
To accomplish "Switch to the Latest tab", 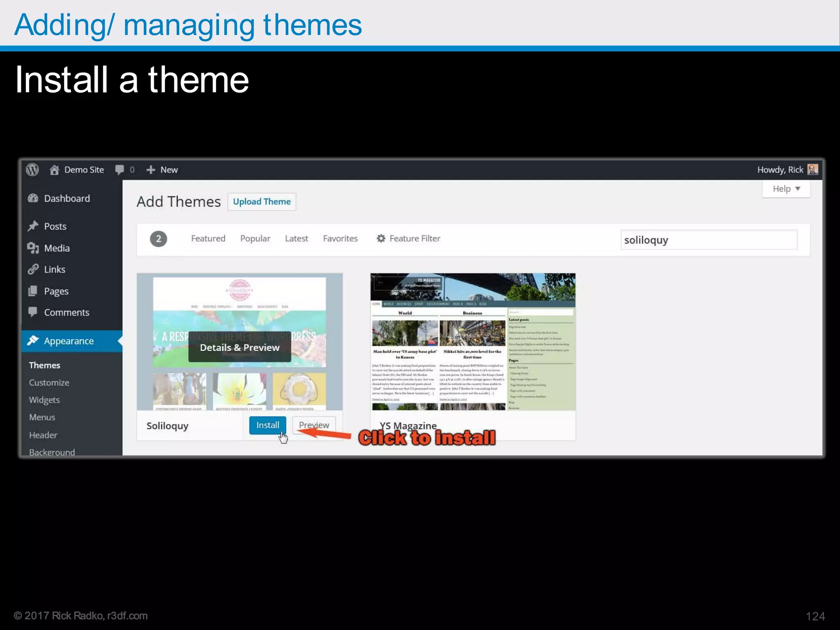I will point(297,238).
